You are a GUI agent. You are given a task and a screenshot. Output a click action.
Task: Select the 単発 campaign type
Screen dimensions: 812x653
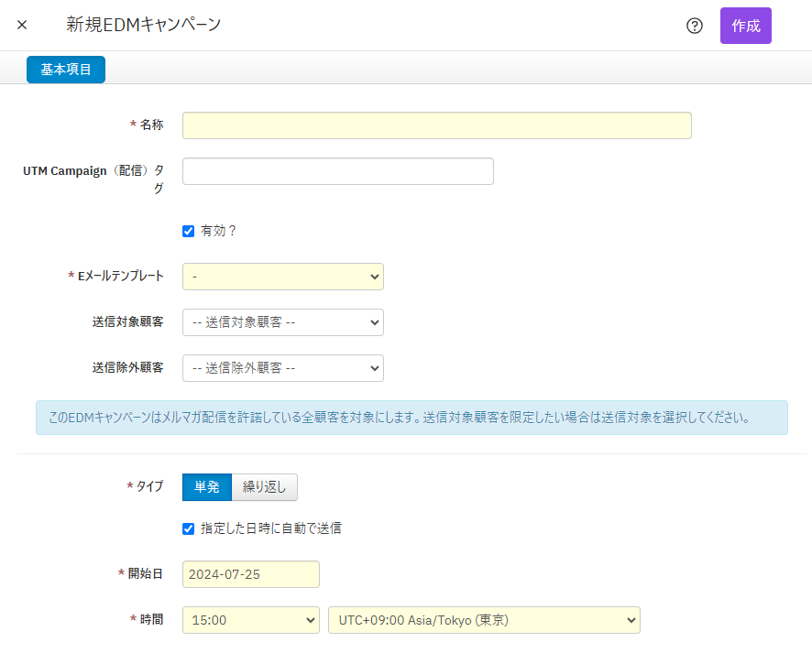(207, 487)
